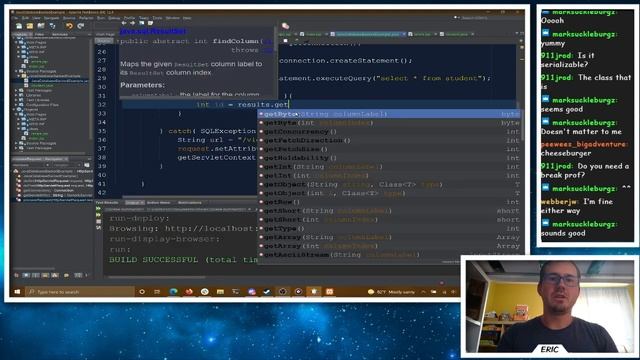The height and width of the screenshot is (360, 640).
Task: Click first filter icon in Navigator bottom toolbar
Action: click(x=16, y=276)
